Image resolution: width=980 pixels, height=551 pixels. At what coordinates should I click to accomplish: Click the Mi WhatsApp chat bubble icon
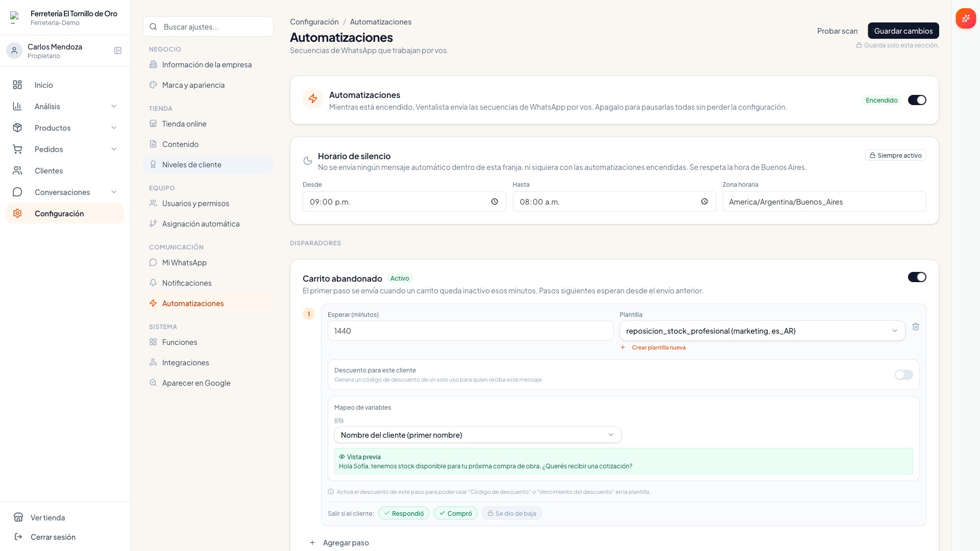click(153, 262)
